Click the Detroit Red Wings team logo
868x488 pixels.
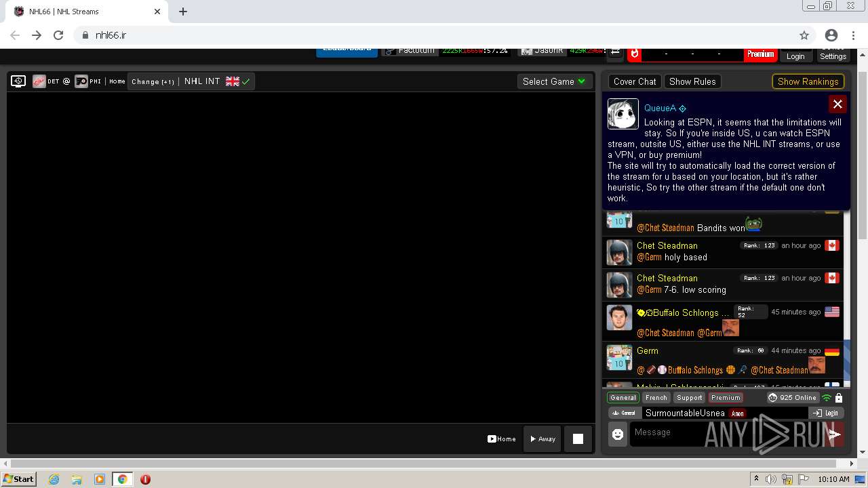tap(39, 81)
